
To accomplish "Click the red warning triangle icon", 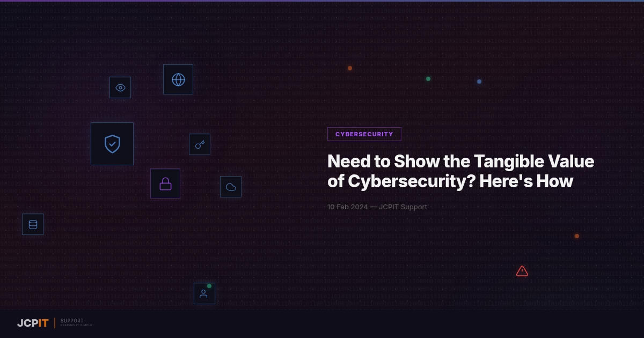I will pos(522,271).
